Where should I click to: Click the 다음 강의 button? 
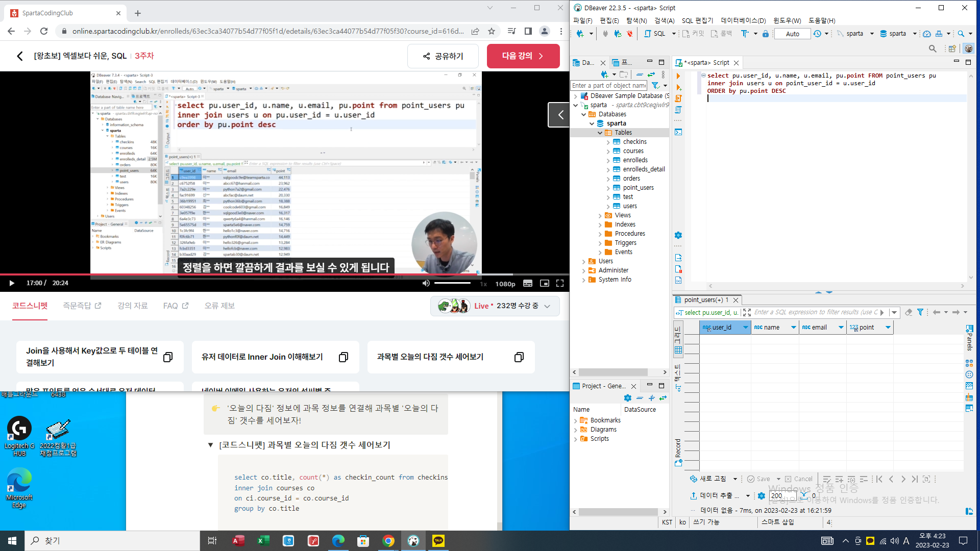point(523,56)
